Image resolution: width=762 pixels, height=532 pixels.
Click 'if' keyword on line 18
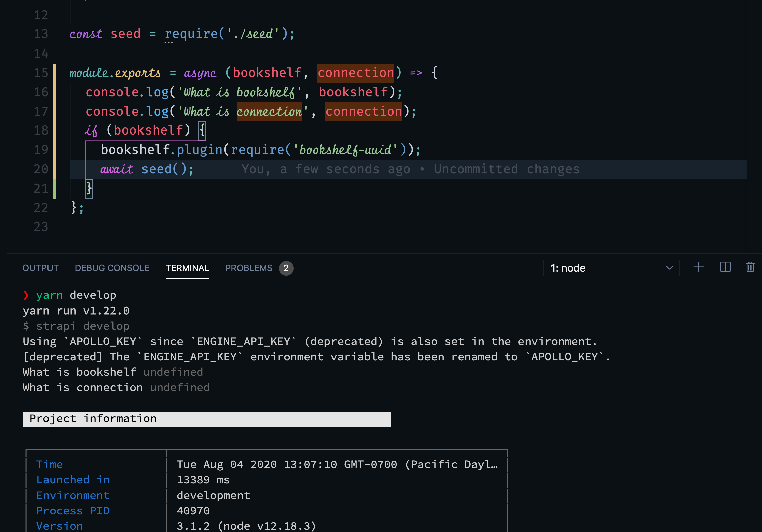click(x=91, y=130)
